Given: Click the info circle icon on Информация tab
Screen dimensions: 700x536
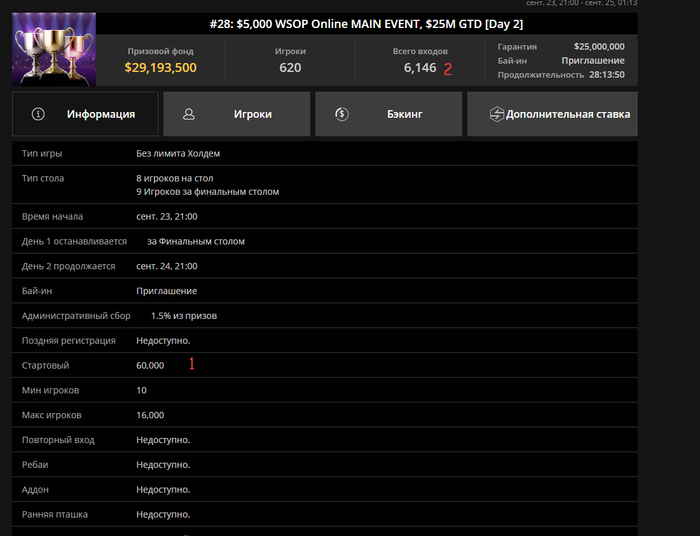Looking at the screenshot, I should (38, 114).
